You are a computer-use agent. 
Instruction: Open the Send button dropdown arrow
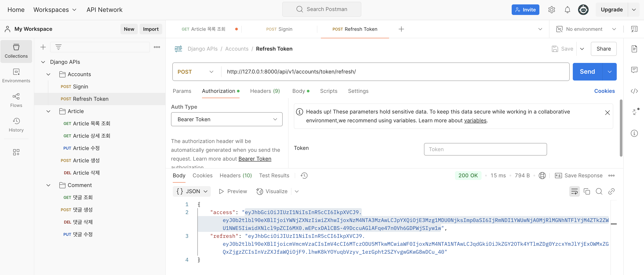[x=609, y=71]
